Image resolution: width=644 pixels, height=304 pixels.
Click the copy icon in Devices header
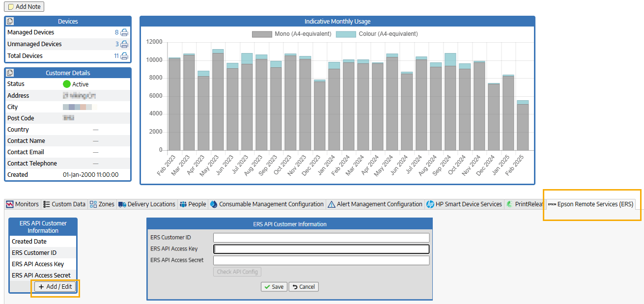tap(10, 21)
